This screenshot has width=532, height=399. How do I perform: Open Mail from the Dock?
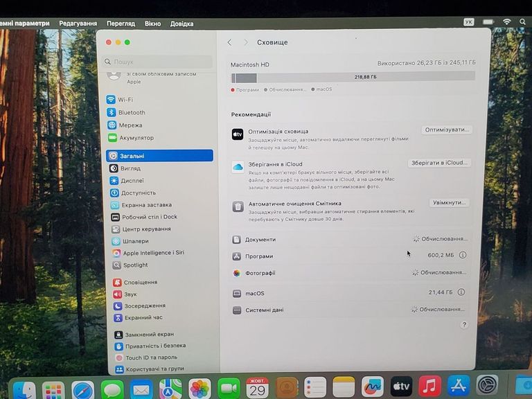tap(141, 390)
